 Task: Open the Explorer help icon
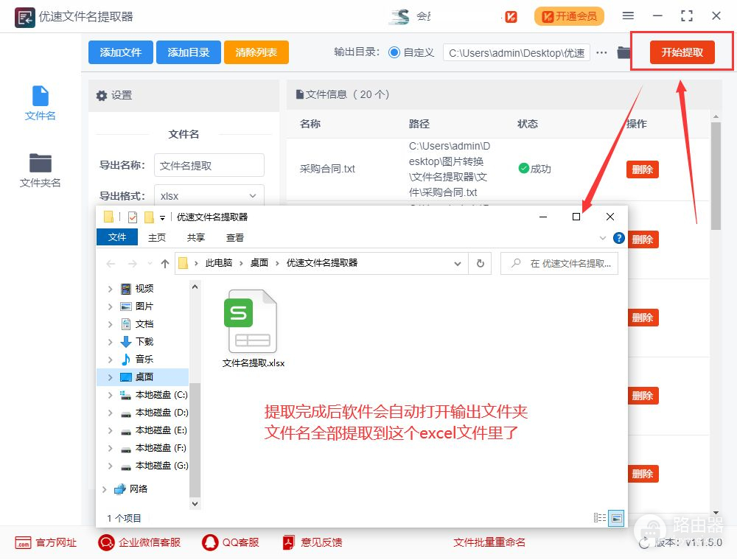click(x=618, y=238)
